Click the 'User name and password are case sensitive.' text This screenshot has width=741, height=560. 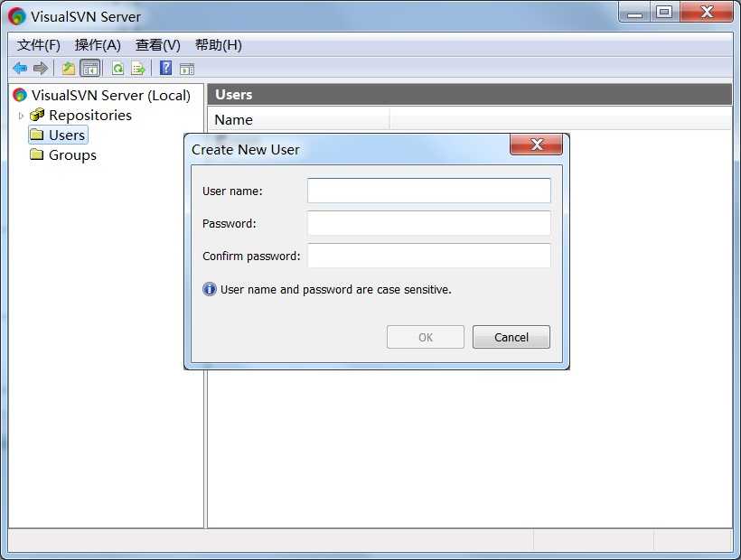336,289
